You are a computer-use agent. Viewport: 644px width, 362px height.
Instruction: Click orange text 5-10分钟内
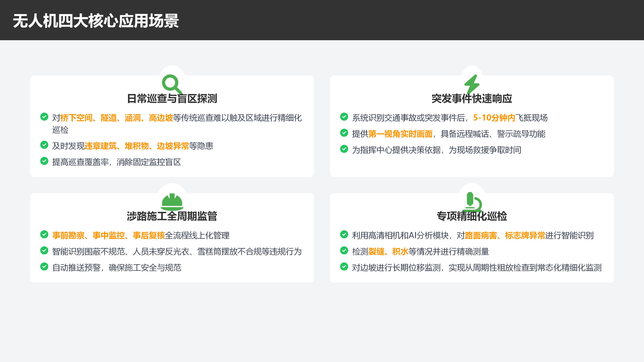tap(494, 118)
